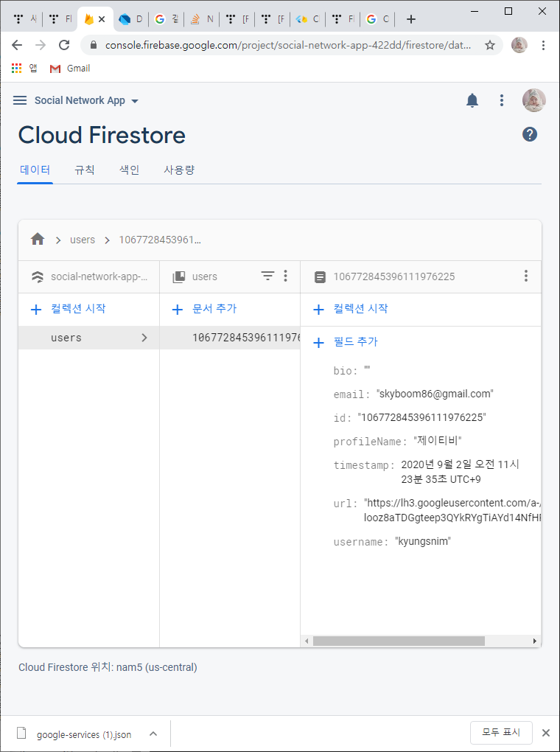560x752 pixels.
Task: Open the apps bookmark shortcut
Action: coord(24,69)
